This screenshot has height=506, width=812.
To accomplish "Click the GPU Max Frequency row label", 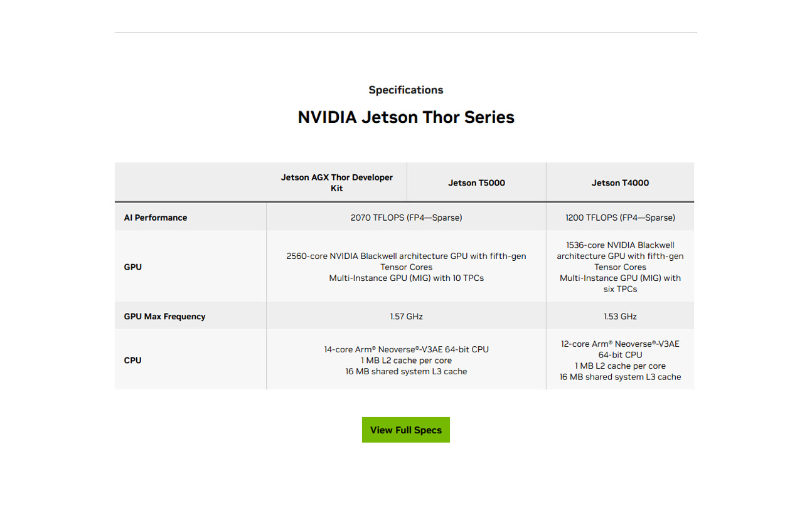I will [x=164, y=317].
